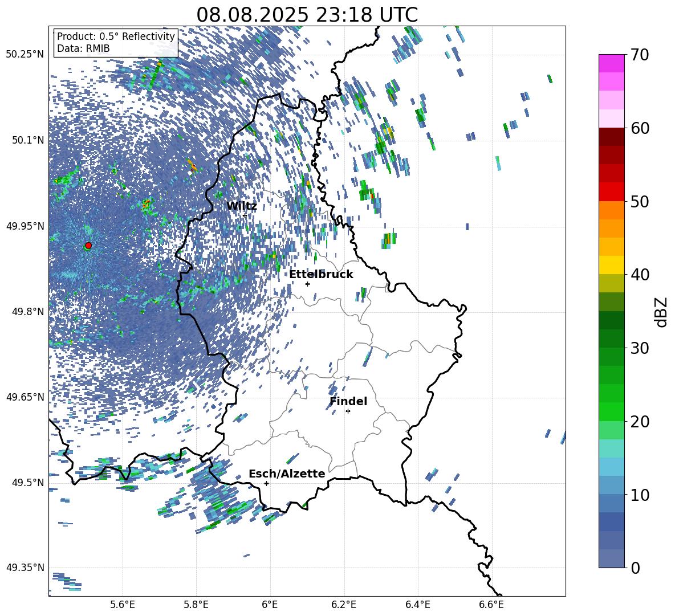Click the 49.5°N latitude label
This screenshot has height=616, width=675.
pos(27,483)
